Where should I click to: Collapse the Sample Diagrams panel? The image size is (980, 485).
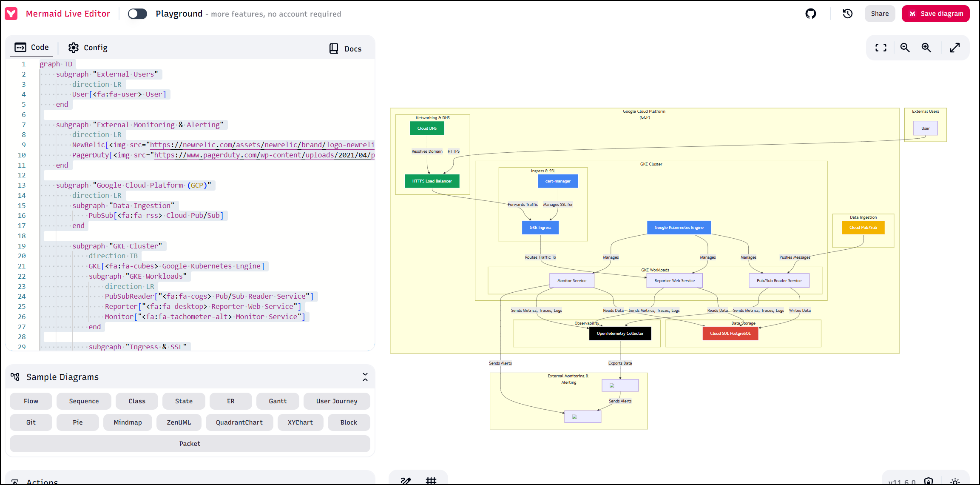coord(365,377)
